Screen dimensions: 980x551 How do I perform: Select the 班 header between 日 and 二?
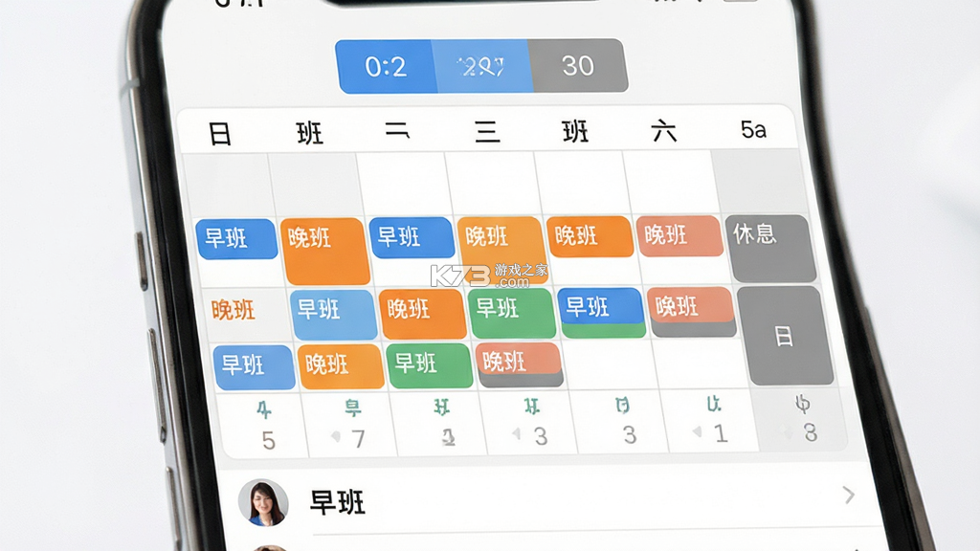coord(309,133)
